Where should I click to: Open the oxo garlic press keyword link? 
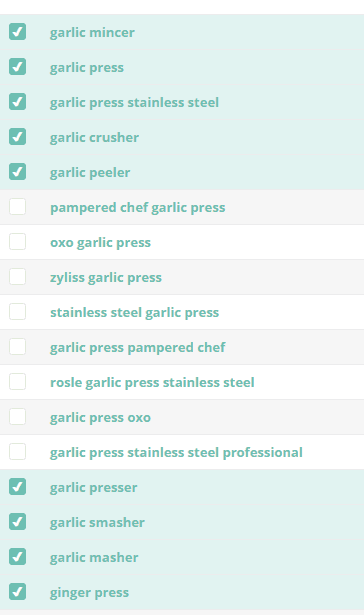point(100,243)
